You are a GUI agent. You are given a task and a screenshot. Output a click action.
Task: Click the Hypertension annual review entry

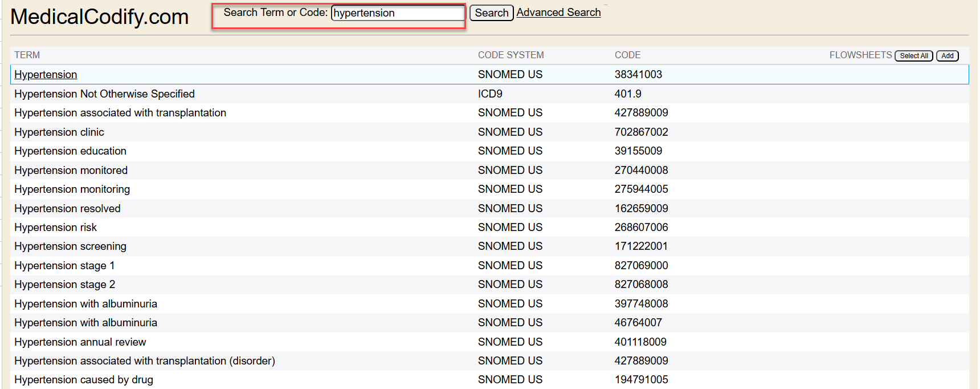point(80,342)
